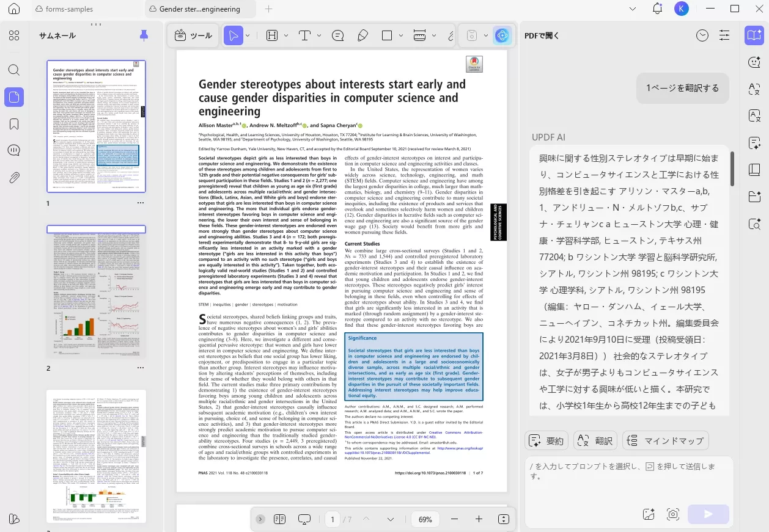
Task: Open the attachments paperclip panel
Action: pos(15,178)
